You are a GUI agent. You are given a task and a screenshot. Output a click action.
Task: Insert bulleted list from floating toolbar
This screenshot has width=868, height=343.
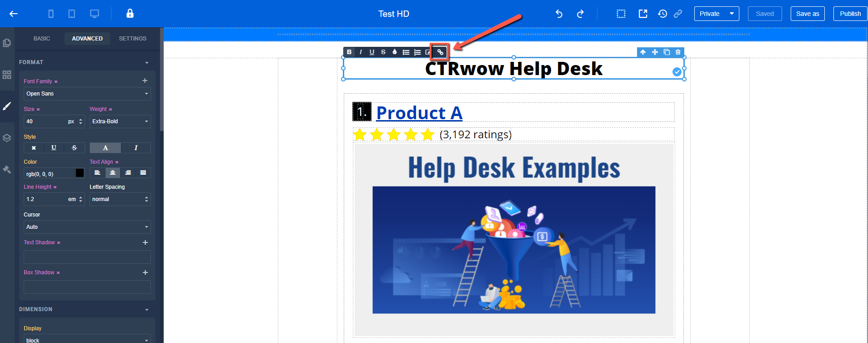(406, 52)
